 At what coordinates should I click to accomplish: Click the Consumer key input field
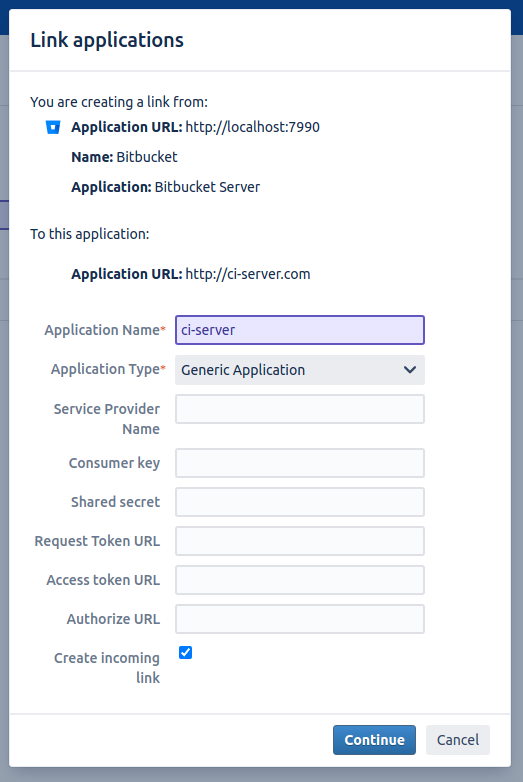point(300,463)
